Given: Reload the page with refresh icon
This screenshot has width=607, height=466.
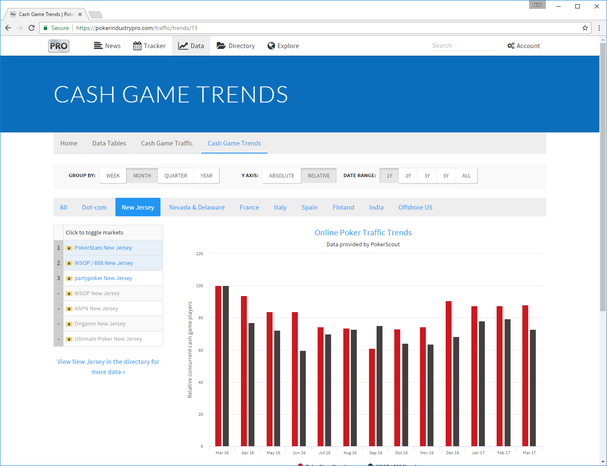Looking at the screenshot, I should tap(32, 28).
